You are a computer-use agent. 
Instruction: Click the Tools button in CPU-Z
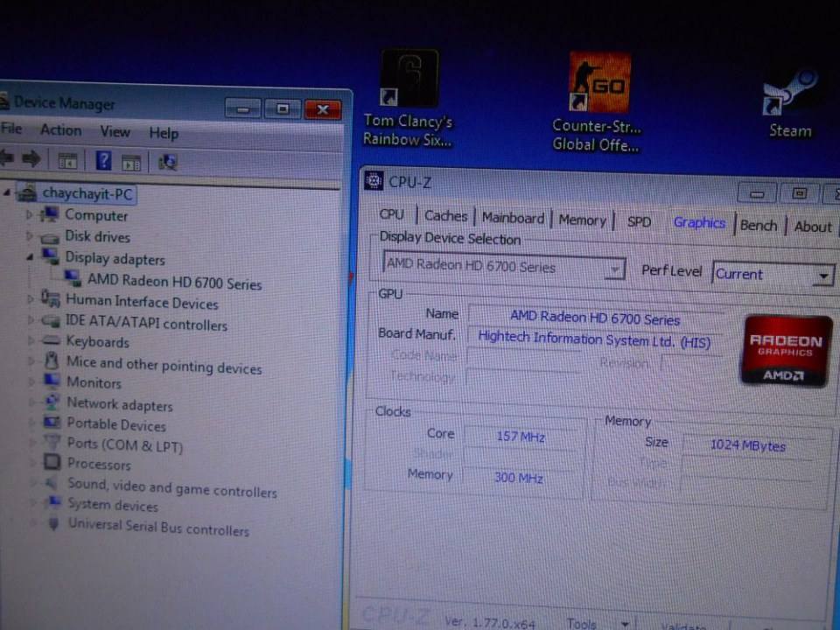click(x=581, y=623)
